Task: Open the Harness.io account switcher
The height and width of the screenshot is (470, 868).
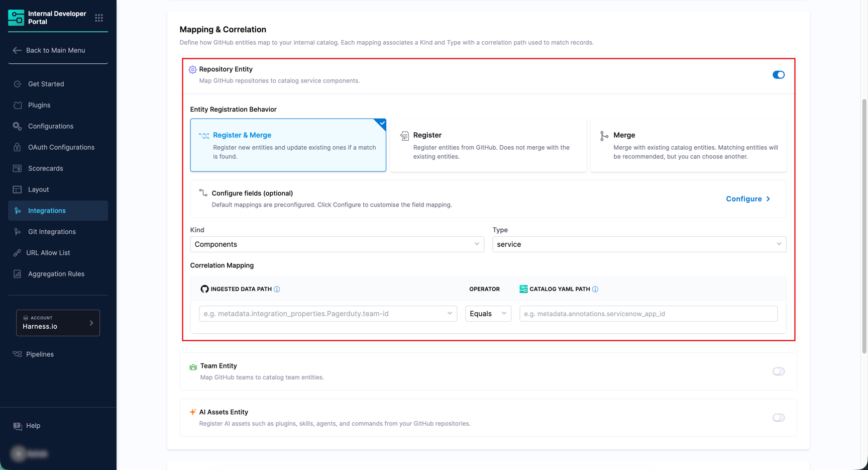Action: [58, 323]
